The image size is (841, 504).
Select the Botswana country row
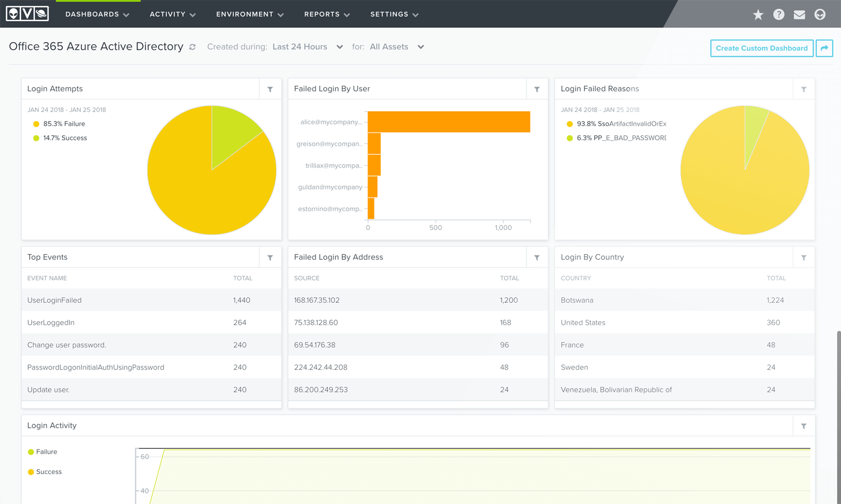(685, 300)
